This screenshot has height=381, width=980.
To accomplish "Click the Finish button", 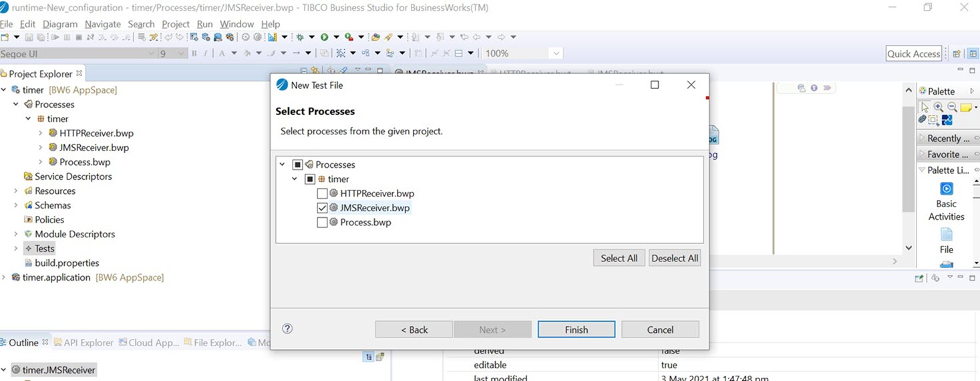I will click(x=577, y=330).
